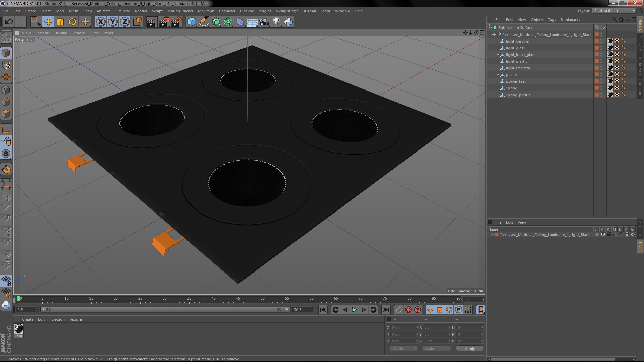Switch to Polygons mode
Screen dimensions: 644x362
click(6, 114)
